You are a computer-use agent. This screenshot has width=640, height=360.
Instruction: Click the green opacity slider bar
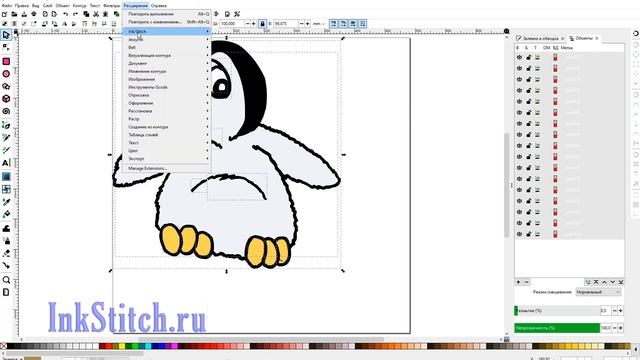coord(557,328)
